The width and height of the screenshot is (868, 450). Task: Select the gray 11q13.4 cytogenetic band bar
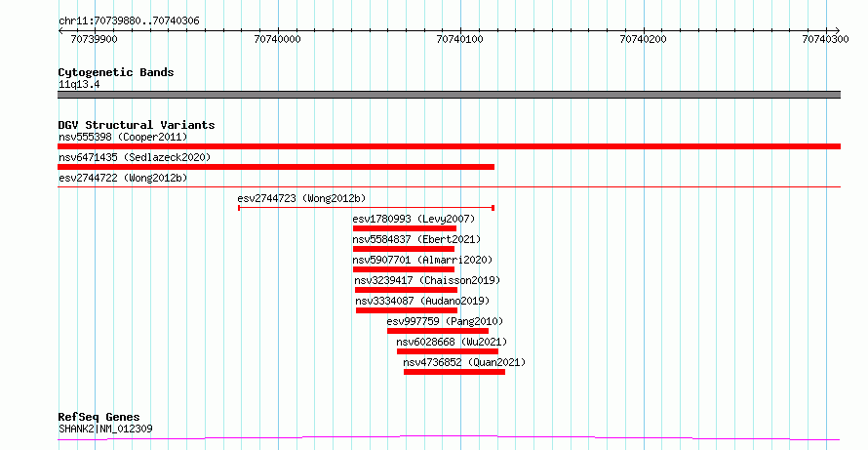coord(449,95)
